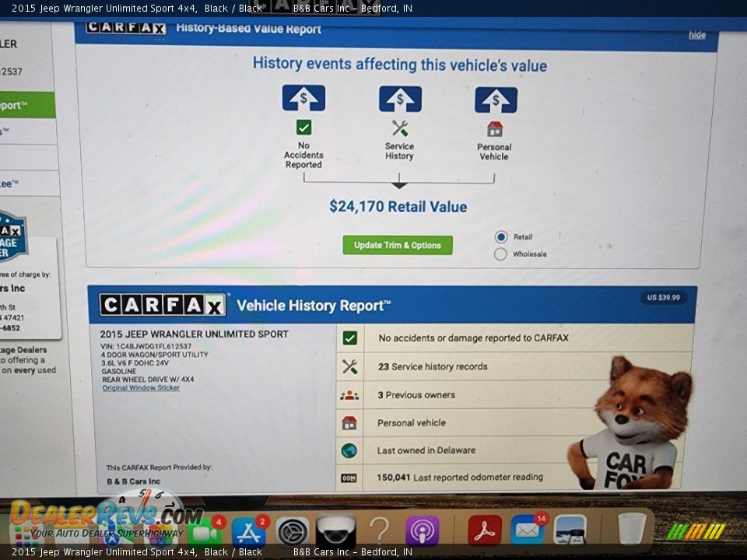Open the Trash in the dock

[x=632, y=530]
